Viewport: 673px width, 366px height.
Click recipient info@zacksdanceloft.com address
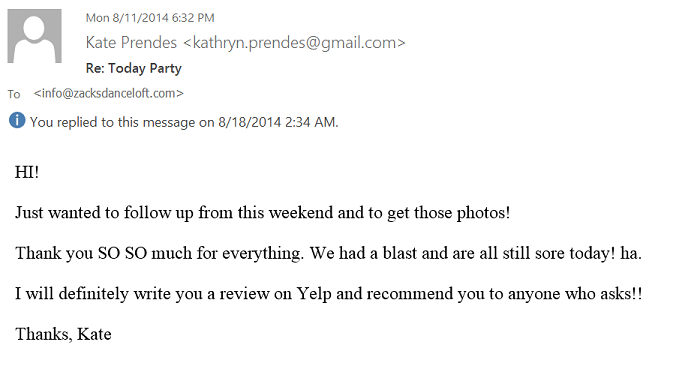coord(109,93)
